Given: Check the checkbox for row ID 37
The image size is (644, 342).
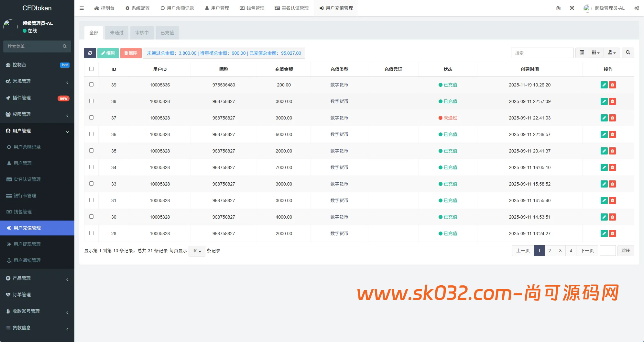Looking at the screenshot, I should pos(91,118).
